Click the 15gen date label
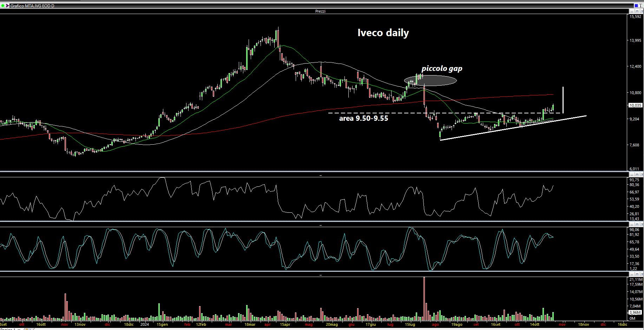Screen dimensions: 644x330 click(x=162, y=324)
